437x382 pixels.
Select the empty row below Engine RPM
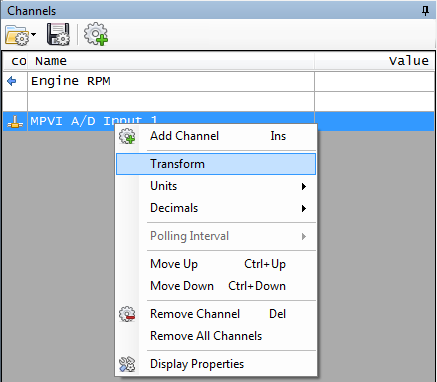point(218,101)
